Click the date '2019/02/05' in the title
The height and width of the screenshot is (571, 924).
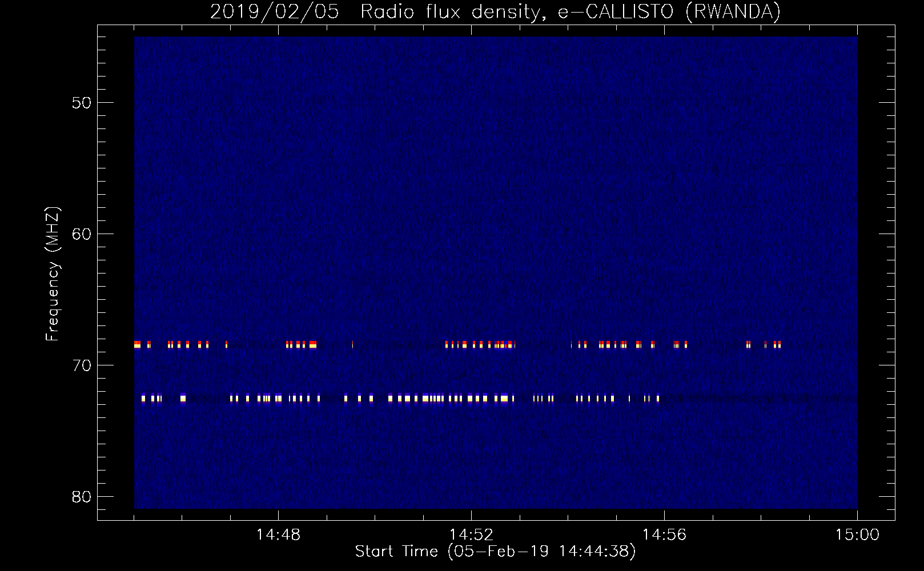[275, 12]
